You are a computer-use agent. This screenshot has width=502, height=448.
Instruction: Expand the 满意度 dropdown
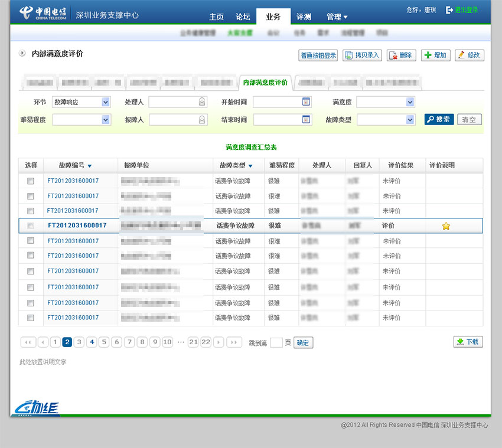click(x=386, y=102)
